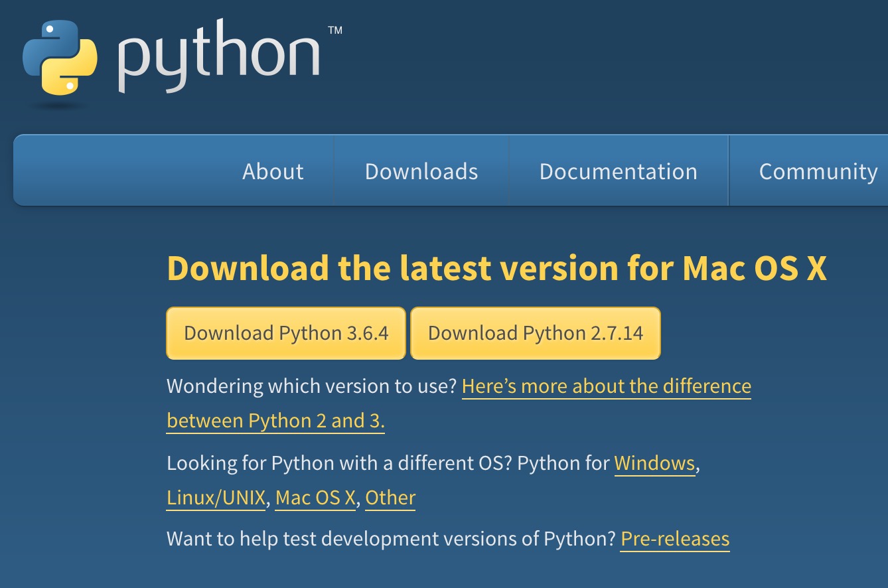Click the Download latest version heading

[x=498, y=267]
